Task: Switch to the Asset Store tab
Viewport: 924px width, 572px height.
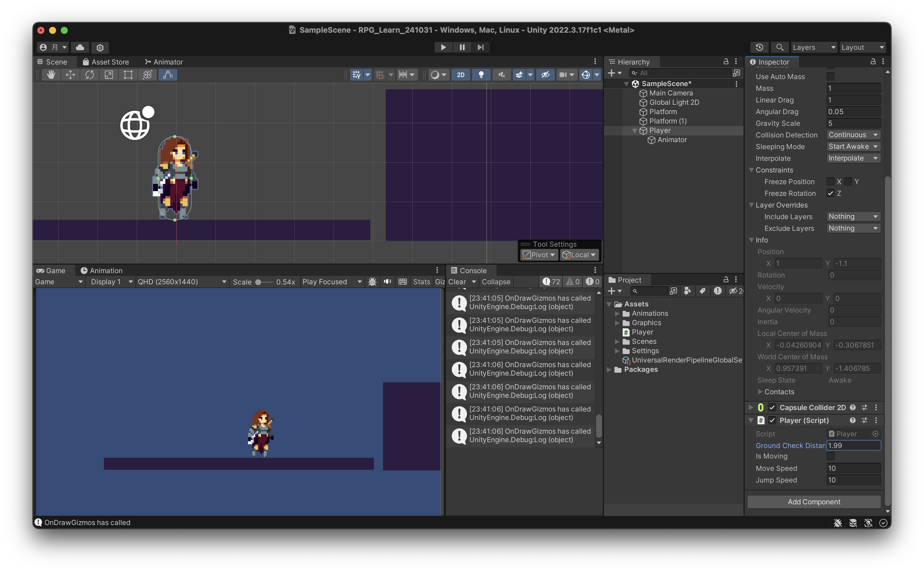Action: (x=106, y=62)
